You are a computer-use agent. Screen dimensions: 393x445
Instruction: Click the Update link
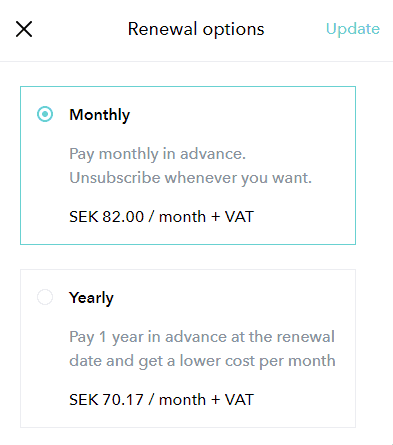tap(353, 29)
